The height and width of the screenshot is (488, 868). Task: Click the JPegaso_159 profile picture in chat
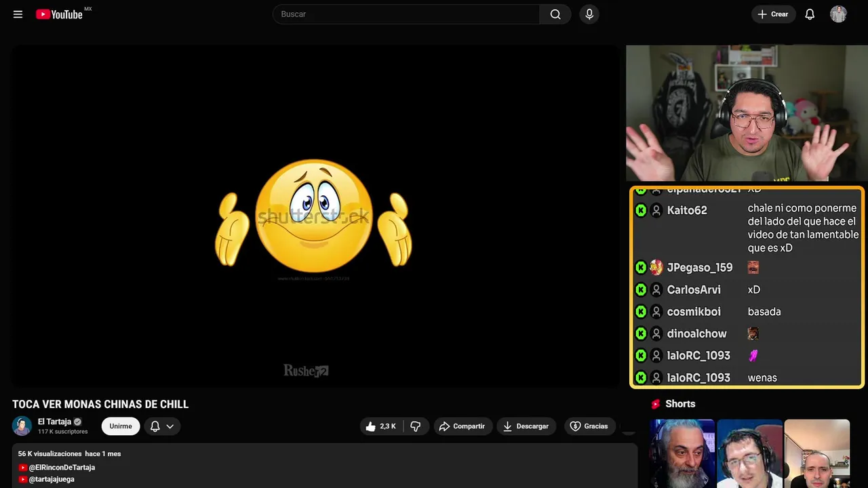(656, 268)
